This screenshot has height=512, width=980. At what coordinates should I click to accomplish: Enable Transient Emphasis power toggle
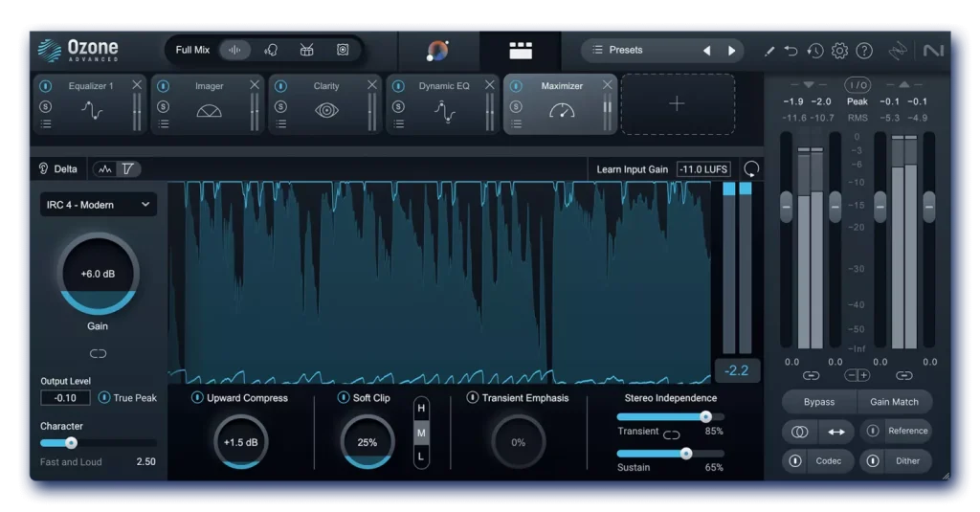pos(472,398)
